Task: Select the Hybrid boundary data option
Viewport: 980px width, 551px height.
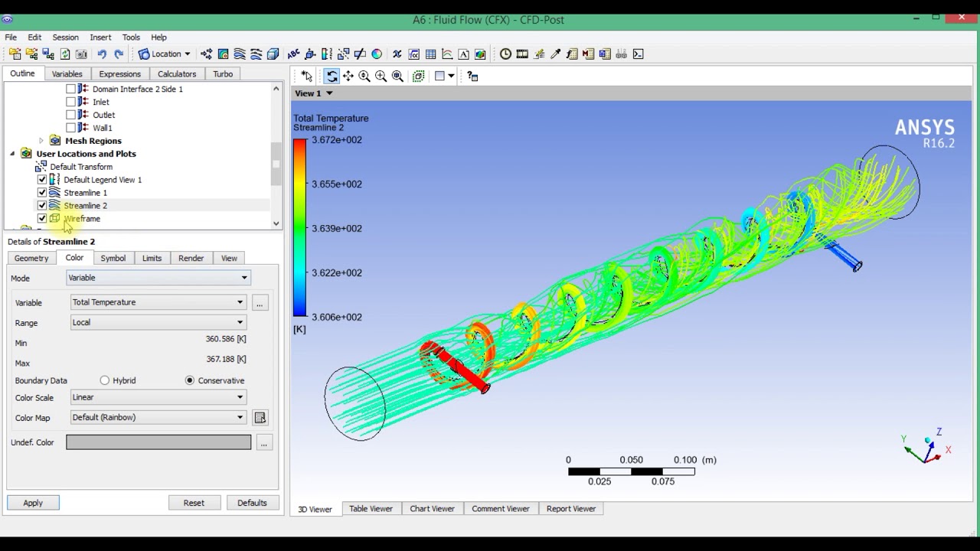Action: pos(105,380)
